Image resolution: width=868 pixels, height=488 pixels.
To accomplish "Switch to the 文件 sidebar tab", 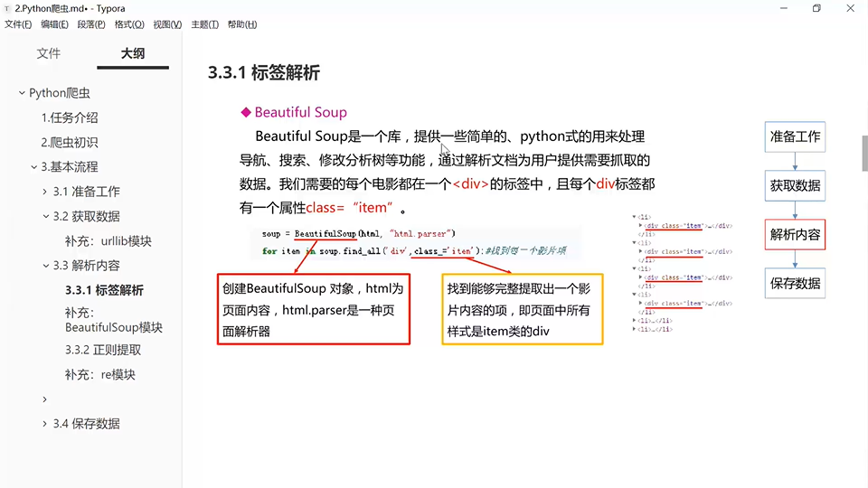I will (x=49, y=53).
